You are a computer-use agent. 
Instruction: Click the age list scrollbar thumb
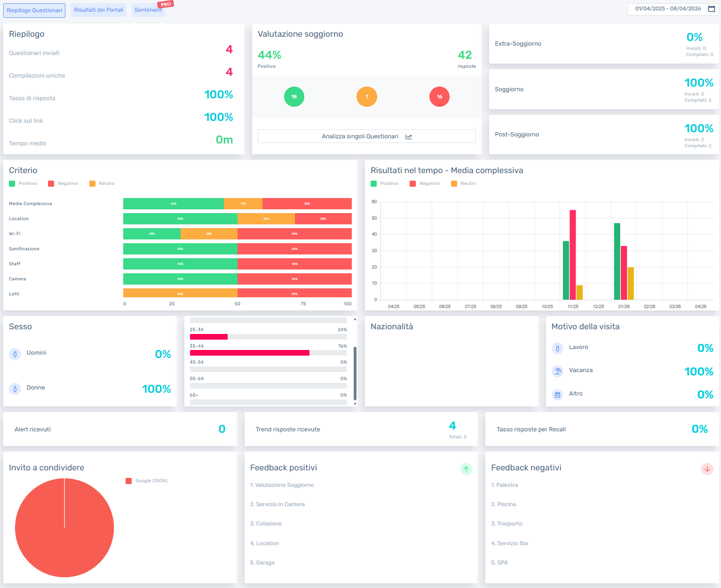pyautogui.click(x=355, y=373)
